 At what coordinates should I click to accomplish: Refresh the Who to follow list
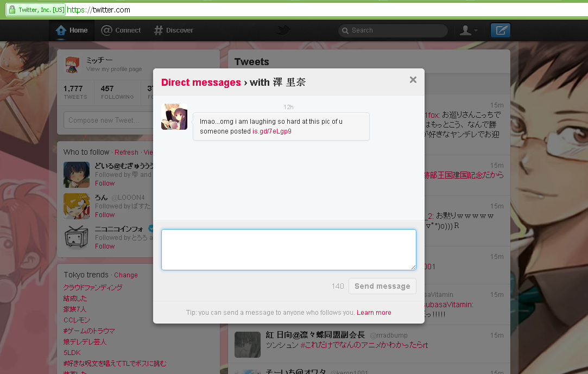point(127,153)
